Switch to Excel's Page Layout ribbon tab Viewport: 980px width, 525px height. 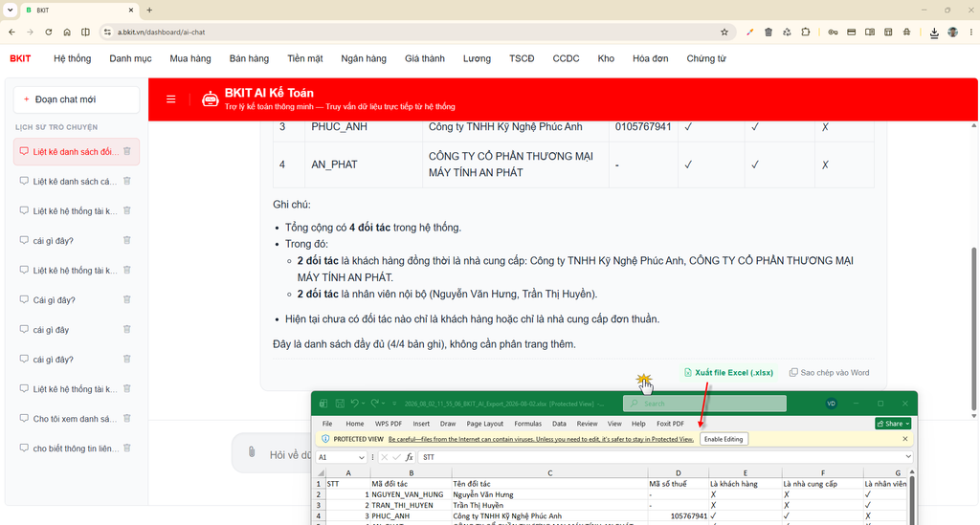coord(484,424)
